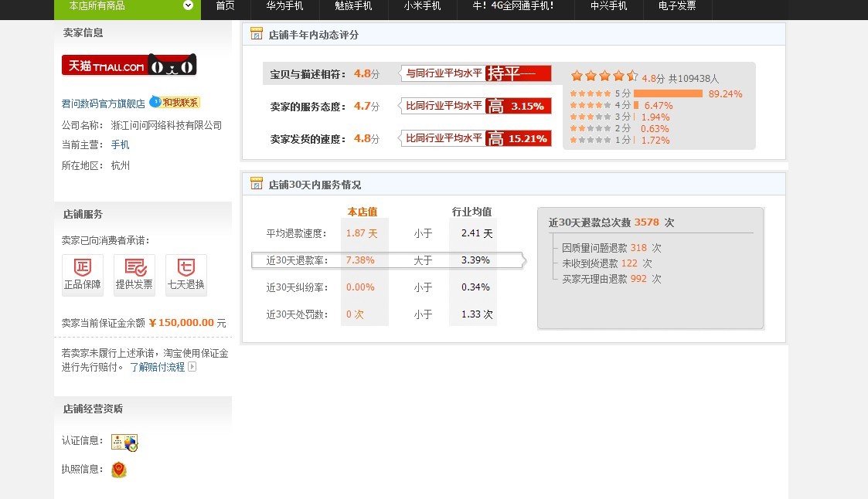
Task: Click the 行业均值 column header
Action: click(x=471, y=212)
